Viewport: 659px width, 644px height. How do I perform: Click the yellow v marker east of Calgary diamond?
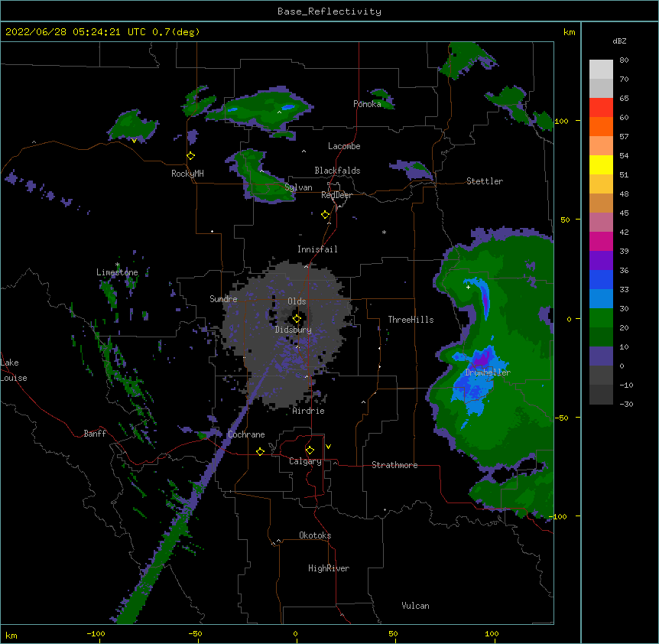328,447
